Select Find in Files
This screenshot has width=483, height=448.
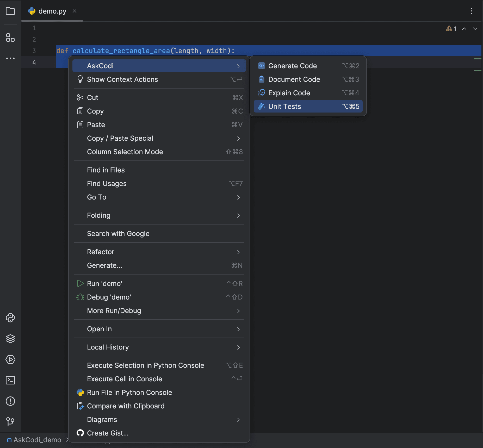(159, 170)
